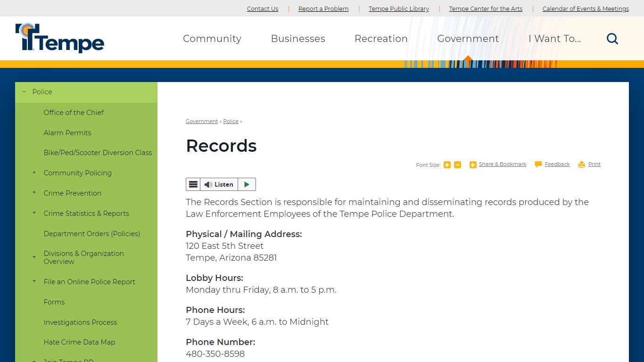
Task: Click the Lobby Hours heading
Action: [x=215, y=278]
